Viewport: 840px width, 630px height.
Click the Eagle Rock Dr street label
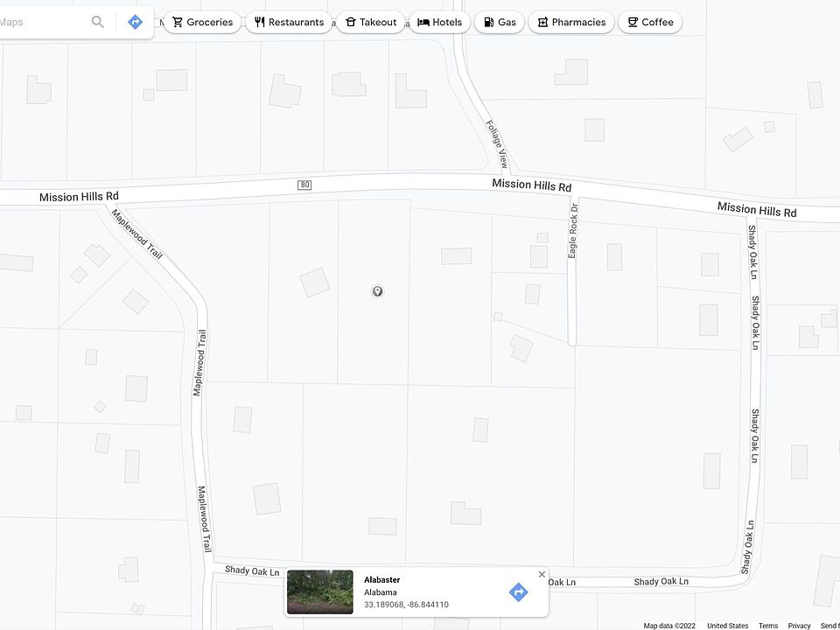click(573, 231)
